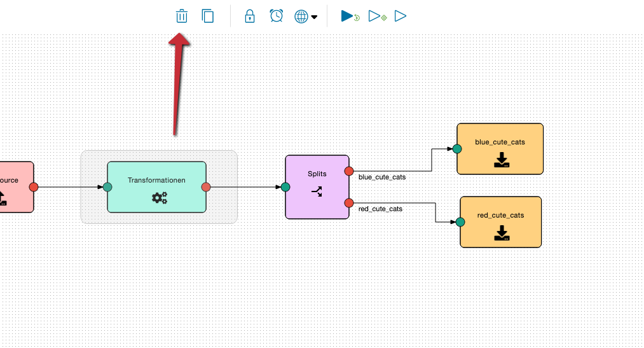Expand the dropdown arrow beside the globe
Image resolution: width=644 pixels, height=348 pixels.
coord(314,17)
